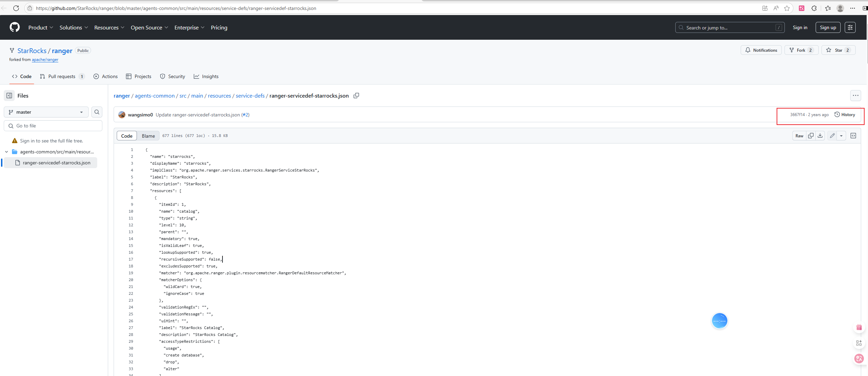Select the Code view toggle

pos(127,136)
